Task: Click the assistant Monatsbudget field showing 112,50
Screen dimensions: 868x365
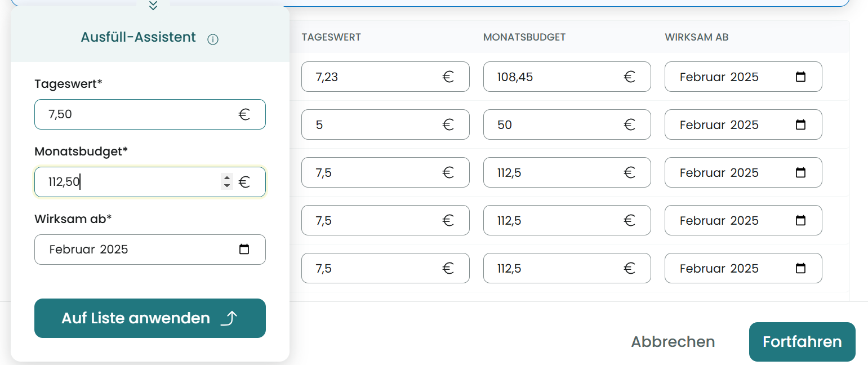Action: click(130, 182)
